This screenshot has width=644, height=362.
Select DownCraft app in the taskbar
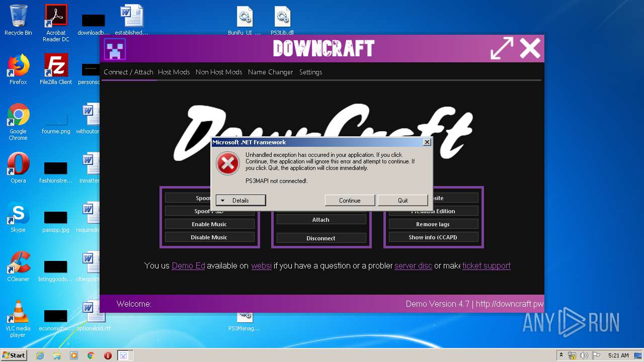[124, 355]
